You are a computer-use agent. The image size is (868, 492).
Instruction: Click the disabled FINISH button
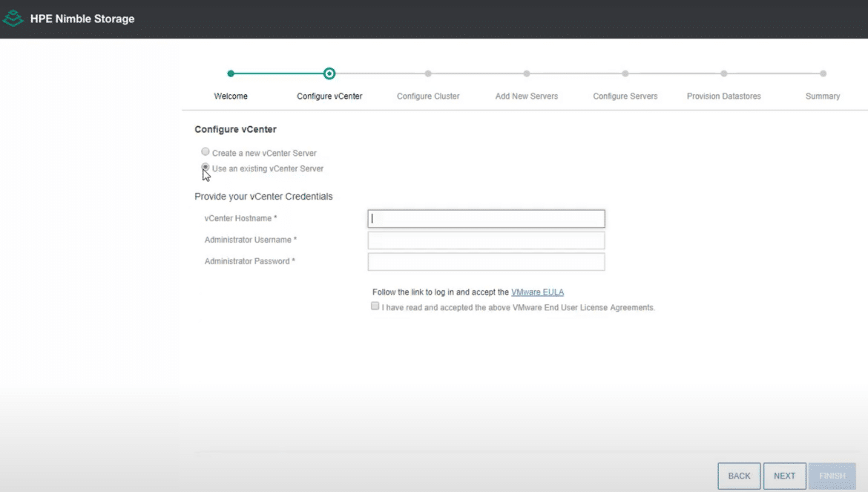pos(832,476)
